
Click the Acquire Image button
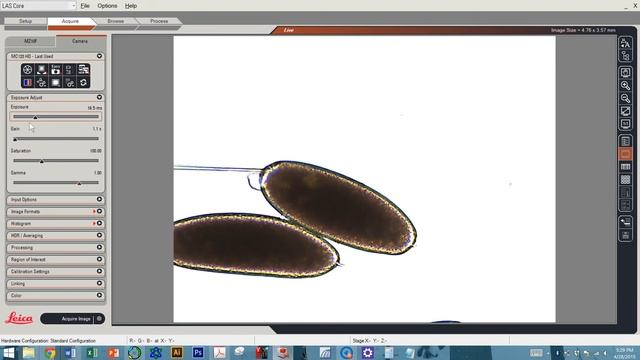pyautogui.click(x=73, y=319)
